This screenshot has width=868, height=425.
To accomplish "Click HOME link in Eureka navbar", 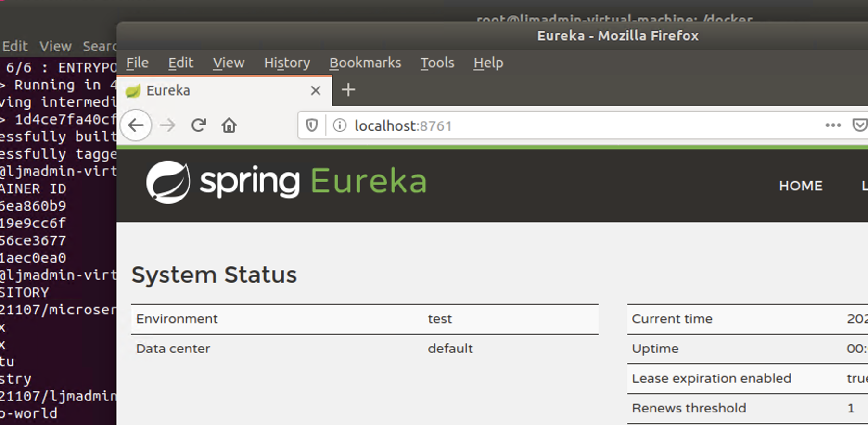I will tap(801, 186).
